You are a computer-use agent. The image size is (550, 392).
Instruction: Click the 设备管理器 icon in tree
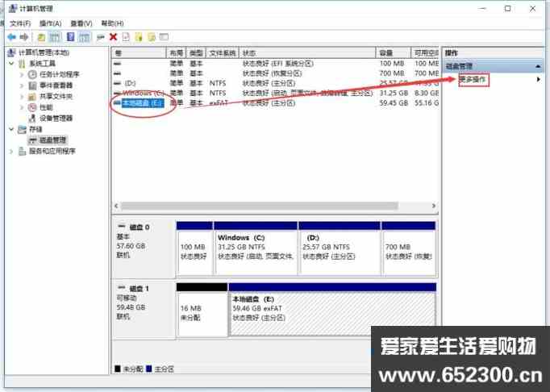(x=32, y=119)
